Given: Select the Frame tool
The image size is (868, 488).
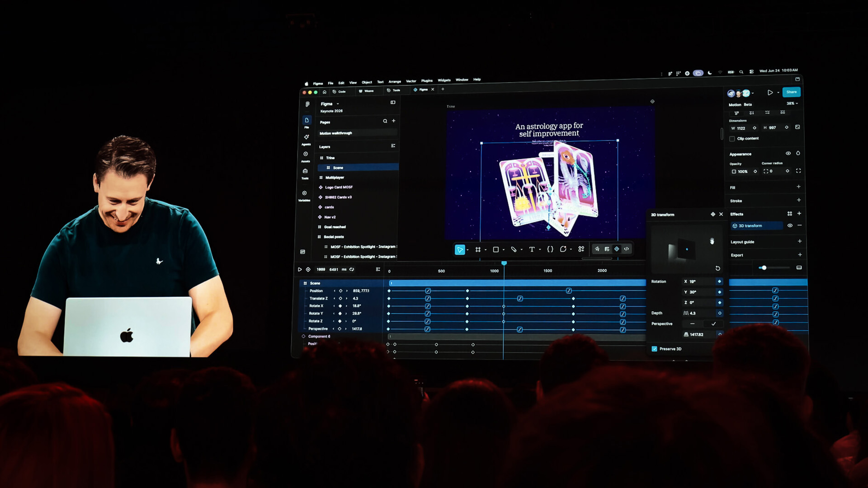Looking at the screenshot, I should tap(478, 249).
